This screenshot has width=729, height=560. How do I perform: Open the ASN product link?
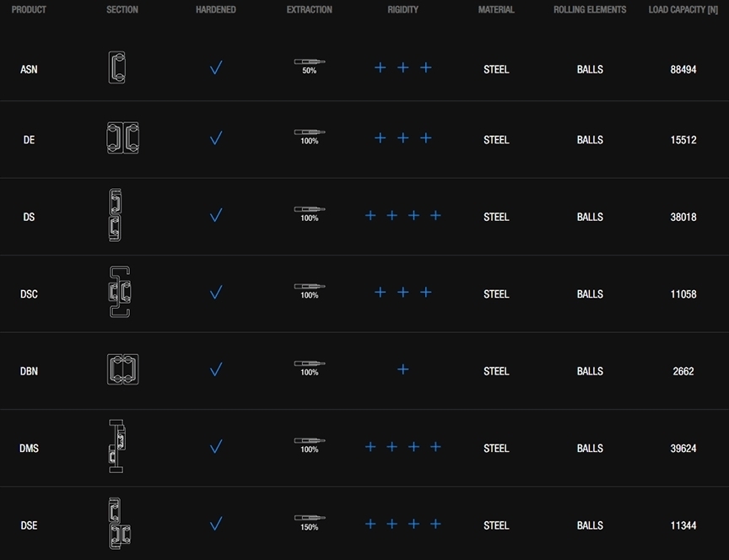tap(29, 69)
